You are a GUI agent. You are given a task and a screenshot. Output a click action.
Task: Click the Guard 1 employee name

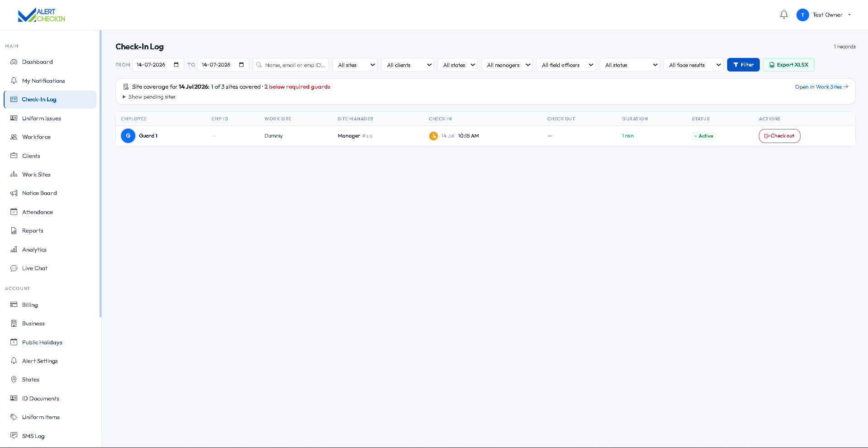pos(148,136)
